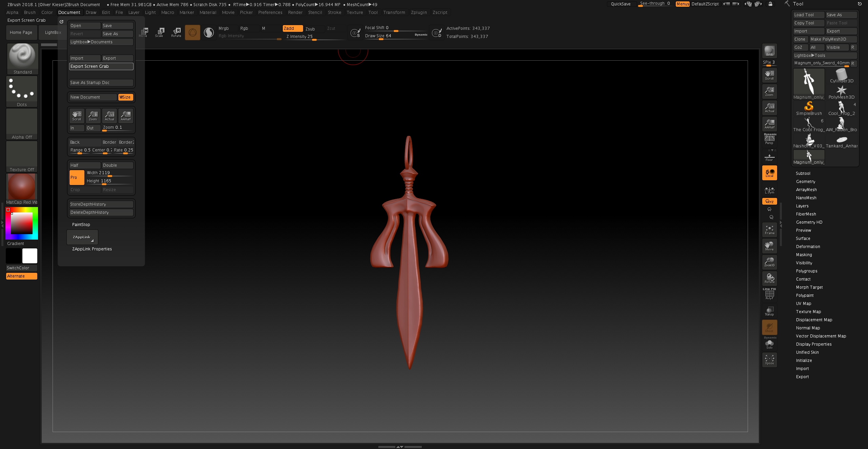Click the Move view icon in right shelf
868x449 pixels.
[x=769, y=246]
